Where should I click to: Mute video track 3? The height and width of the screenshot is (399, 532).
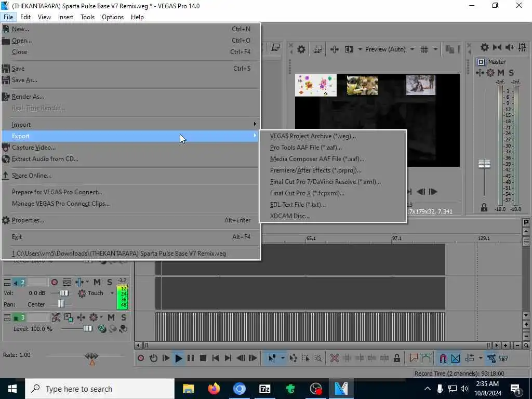point(111,317)
